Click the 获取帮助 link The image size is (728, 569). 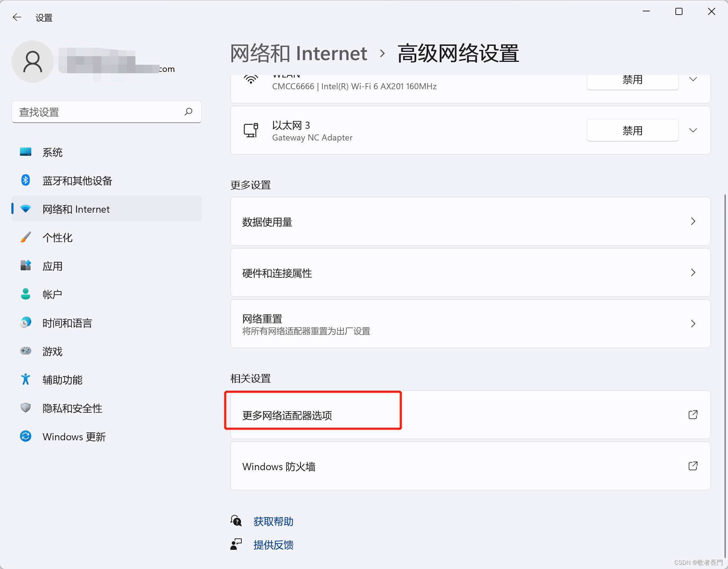click(273, 521)
